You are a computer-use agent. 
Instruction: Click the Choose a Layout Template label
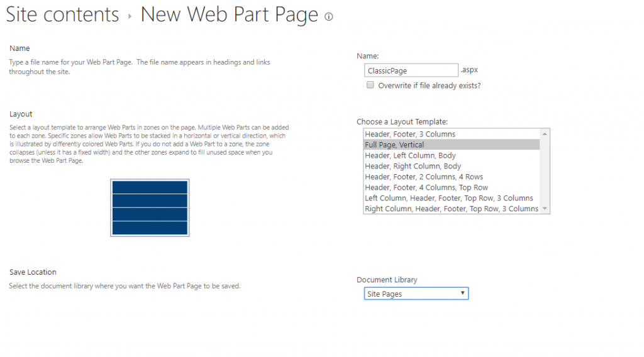(402, 122)
